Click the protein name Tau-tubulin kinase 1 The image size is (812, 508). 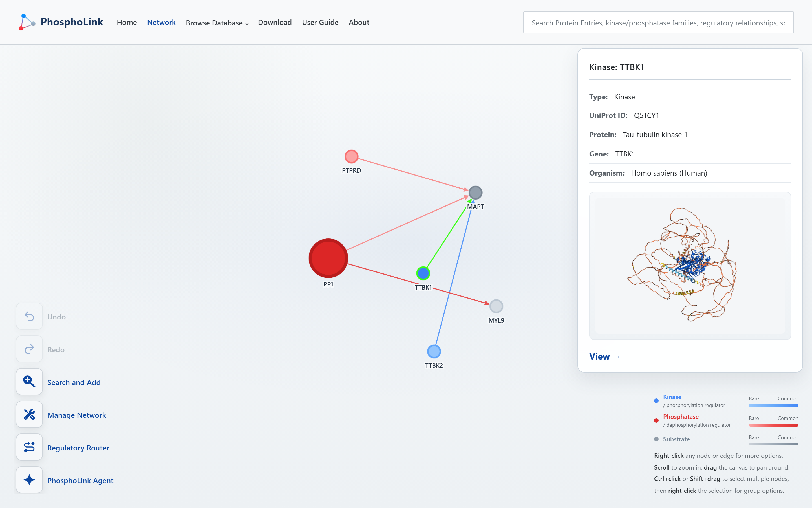point(655,135)
